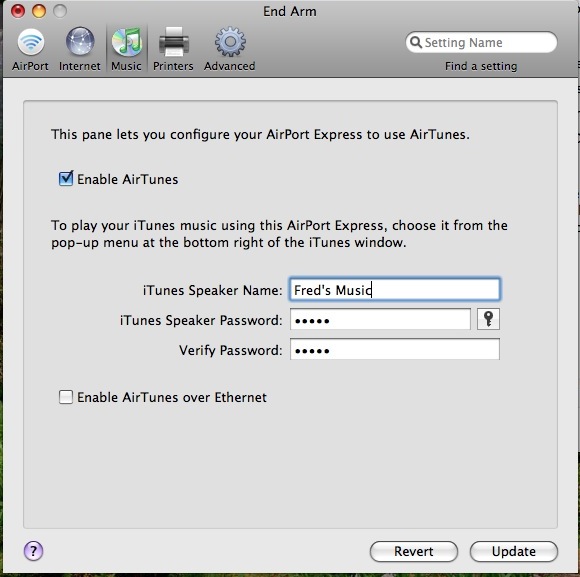The image size is (580, 577).
Task: Click the key icon beside the password field
Action: 488,319
